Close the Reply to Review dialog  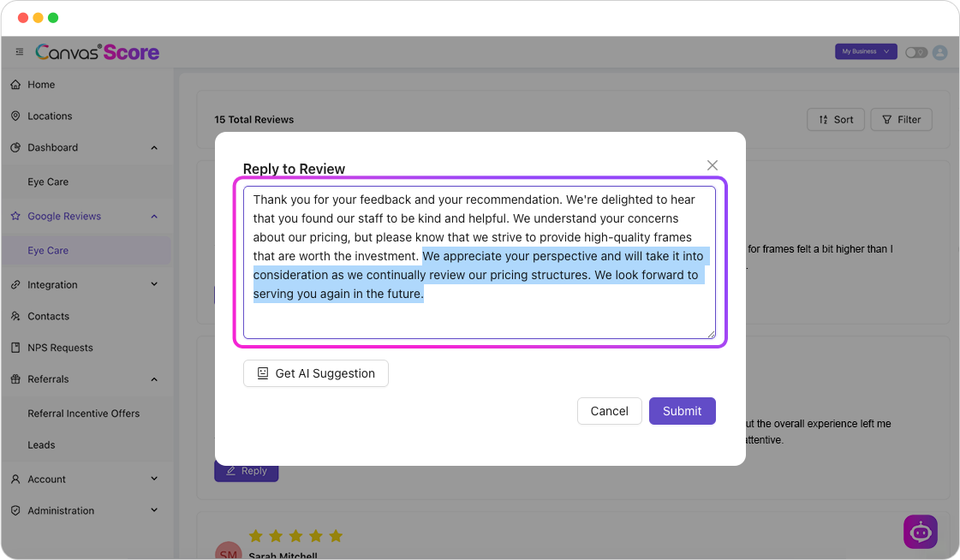click(x=712, y=165)
